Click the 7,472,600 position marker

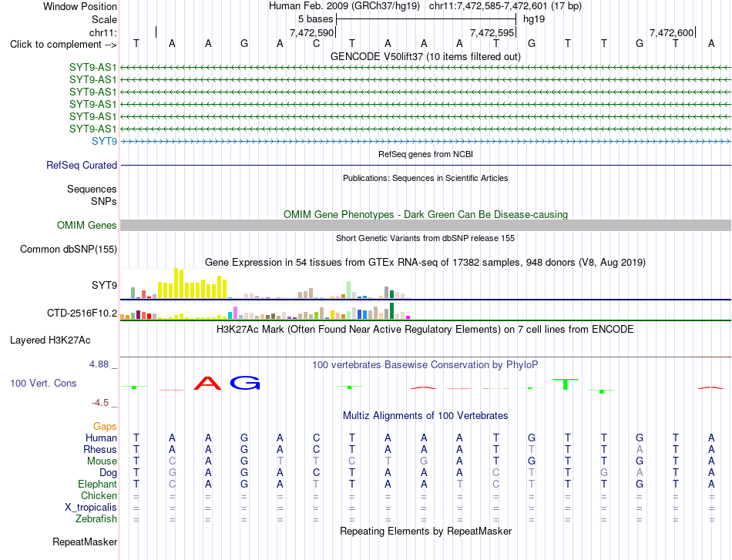point(672,32)
